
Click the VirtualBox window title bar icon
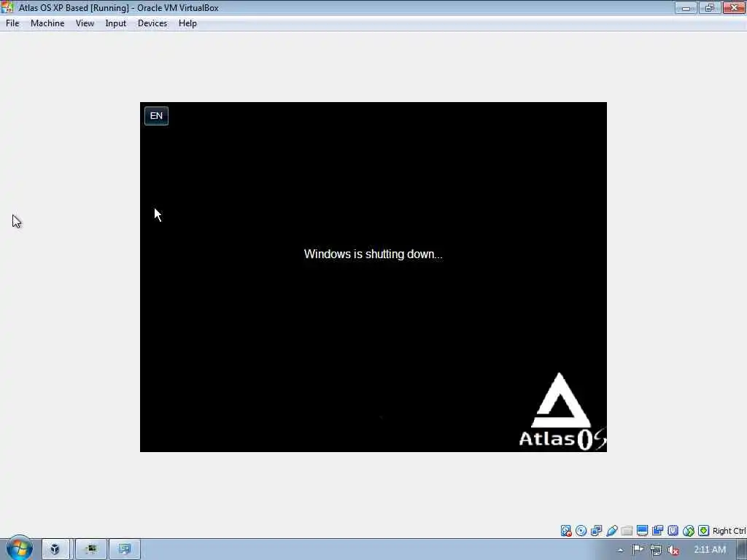coord(7,7)
